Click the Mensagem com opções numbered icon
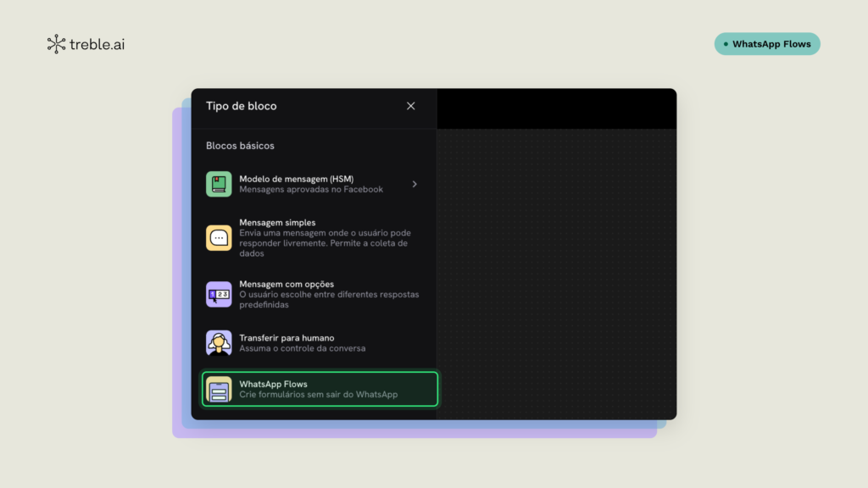 [219, 294]
